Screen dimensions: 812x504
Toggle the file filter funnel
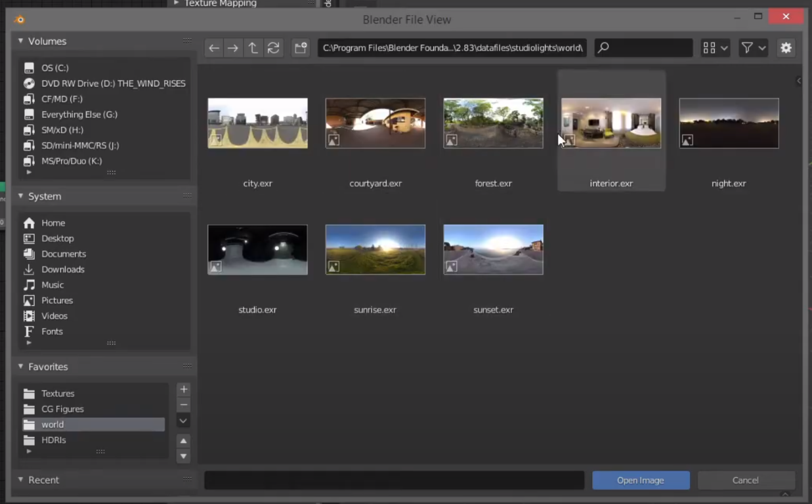(747, 48)
